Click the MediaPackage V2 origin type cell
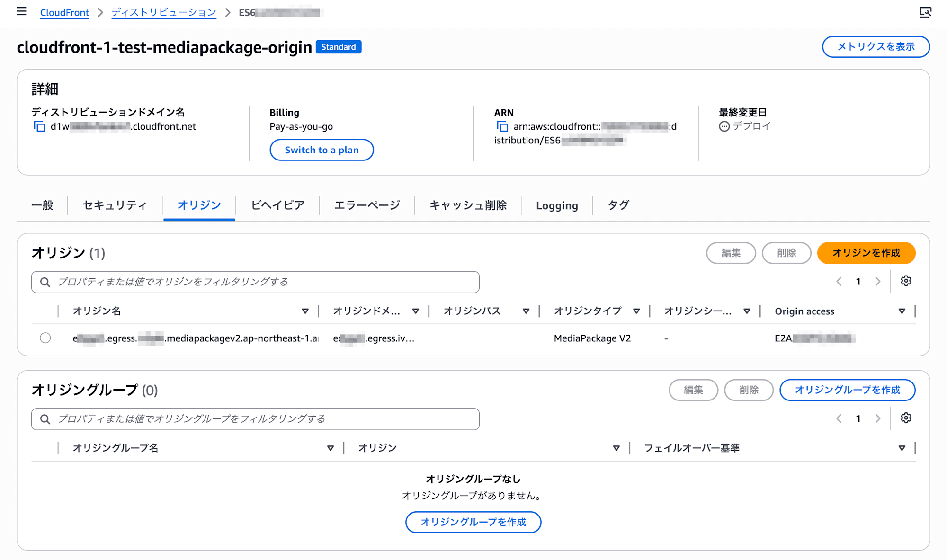This screenshot has width=947, height=560. (592, 338)
